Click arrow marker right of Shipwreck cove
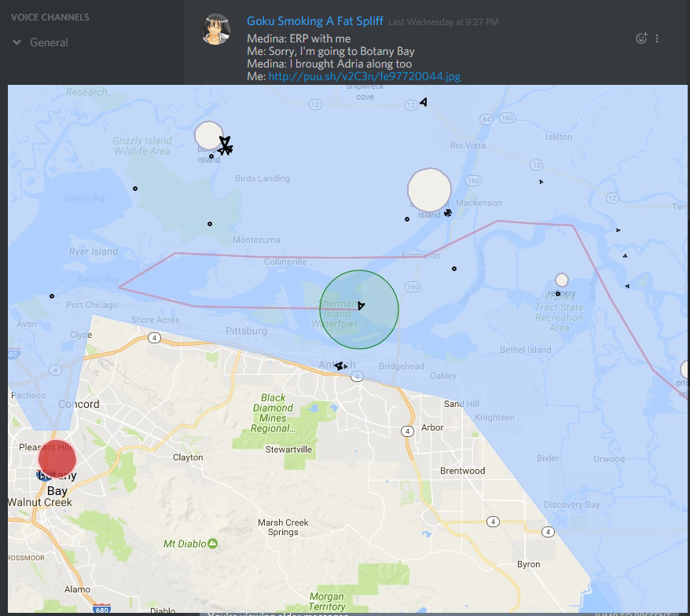 coord(424,102)
